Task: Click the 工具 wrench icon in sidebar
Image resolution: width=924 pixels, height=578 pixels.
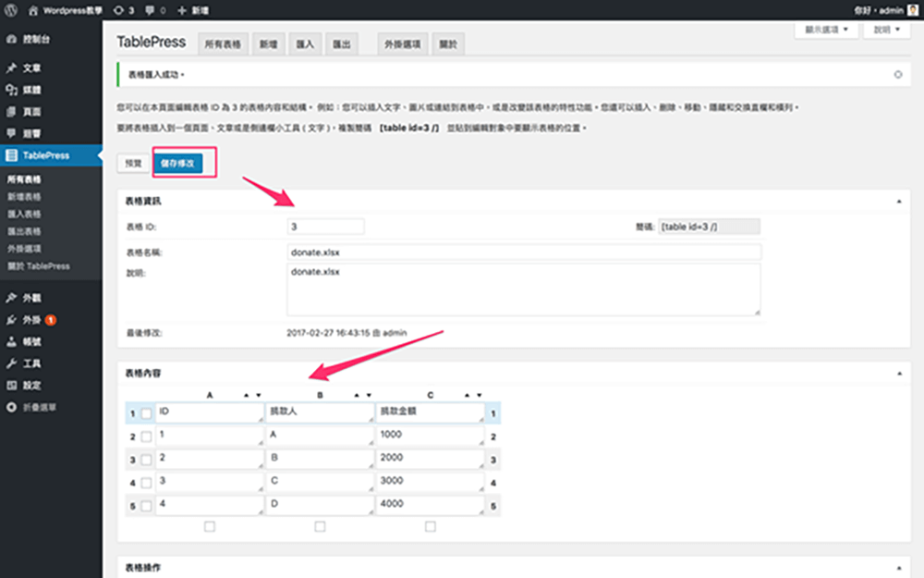Action: [11, 363]
